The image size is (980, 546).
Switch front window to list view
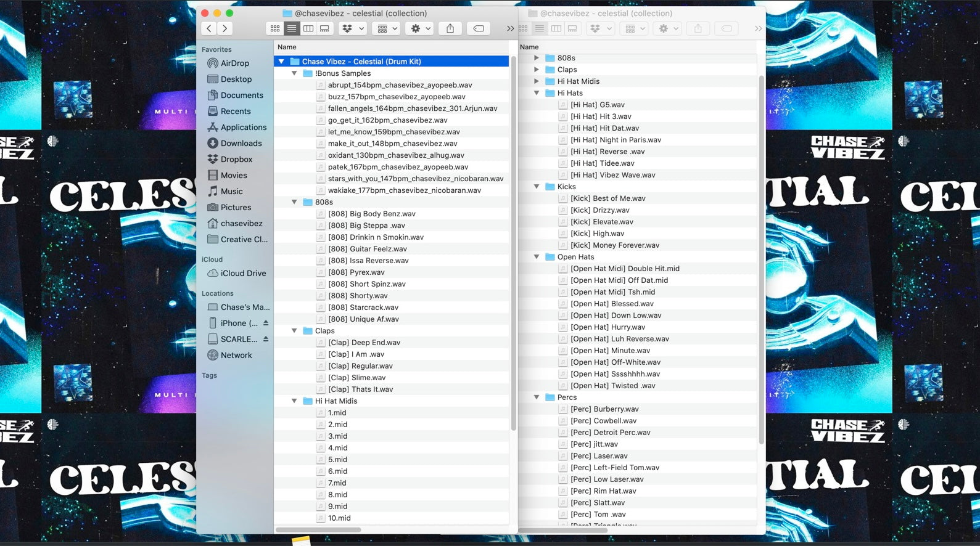click(x=292, y=28)
